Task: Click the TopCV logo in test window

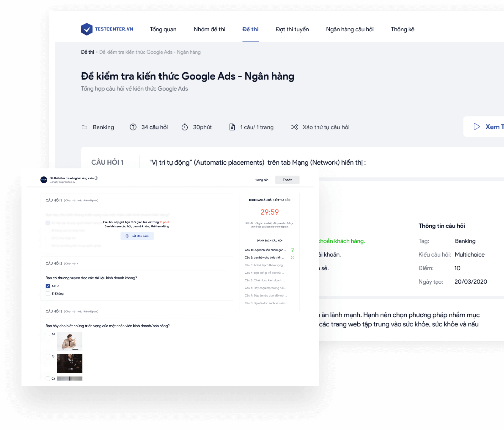Action: 44,180
